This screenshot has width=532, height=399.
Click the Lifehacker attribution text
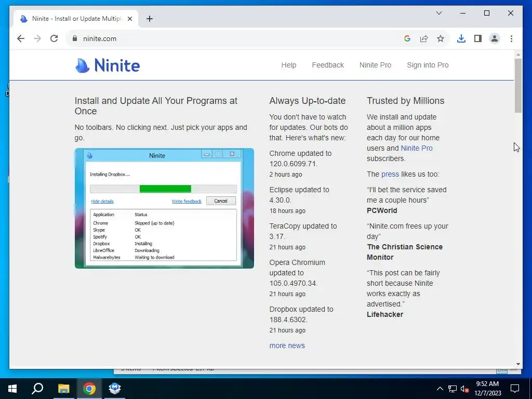[385, 314]
